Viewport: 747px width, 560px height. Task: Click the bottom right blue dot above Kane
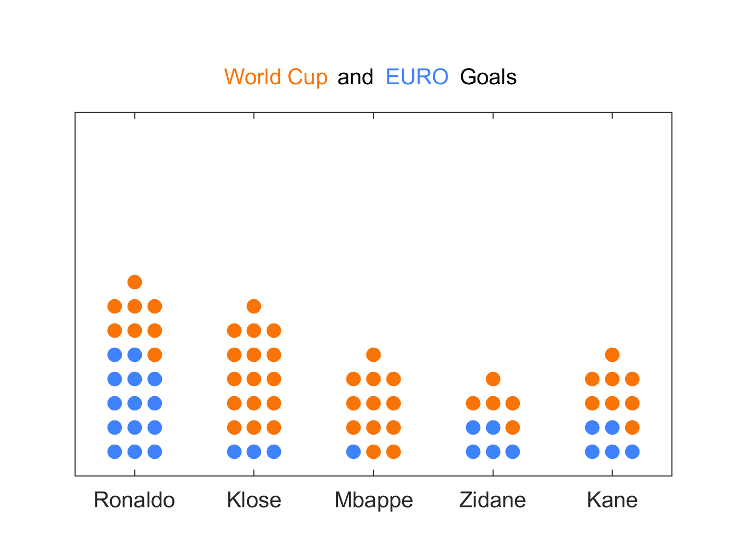point(632,451)
